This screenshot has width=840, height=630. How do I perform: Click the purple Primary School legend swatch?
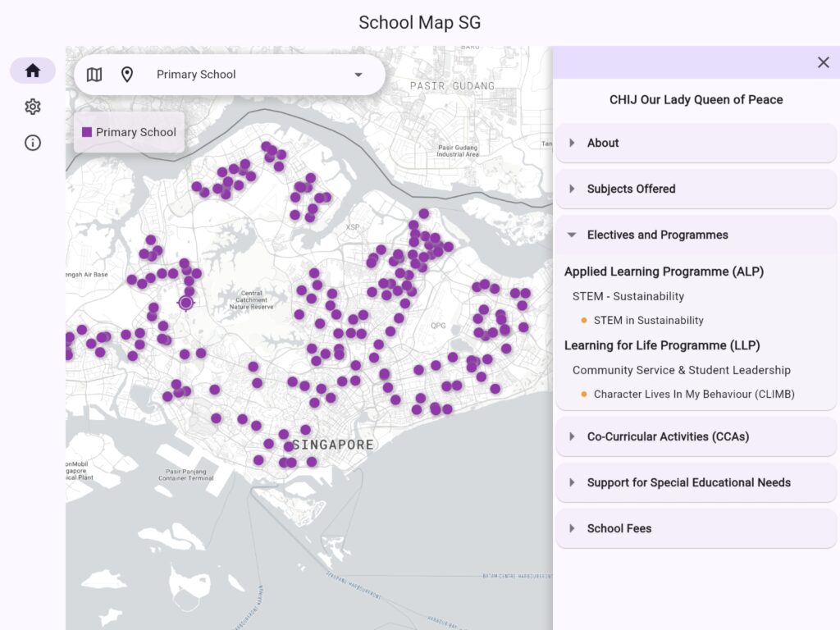coord(87,132)
